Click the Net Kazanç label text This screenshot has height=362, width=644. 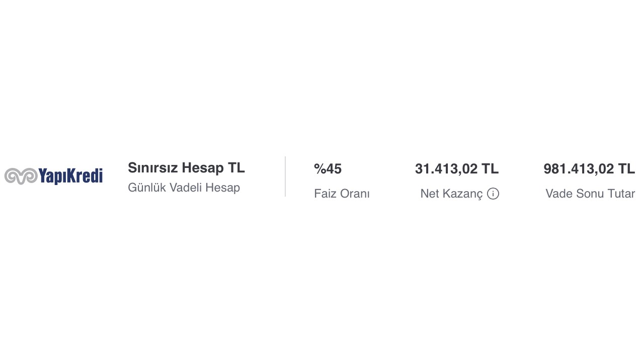[451, 194]
